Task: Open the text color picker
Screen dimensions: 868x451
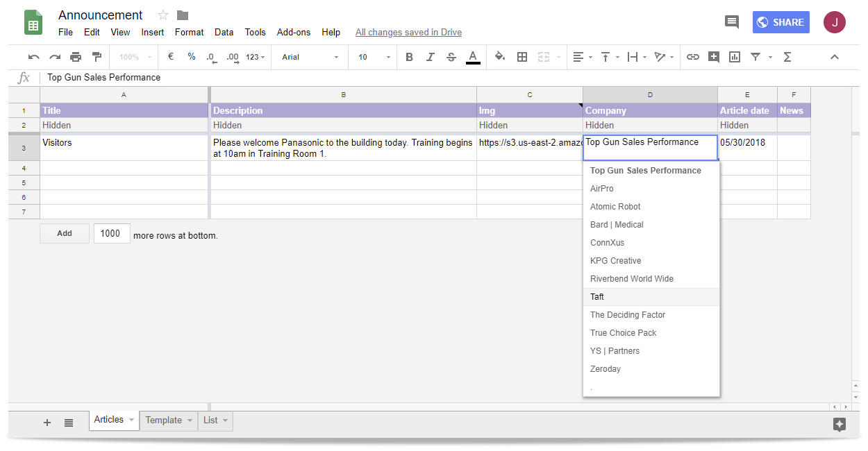Action: click(473, 57)
